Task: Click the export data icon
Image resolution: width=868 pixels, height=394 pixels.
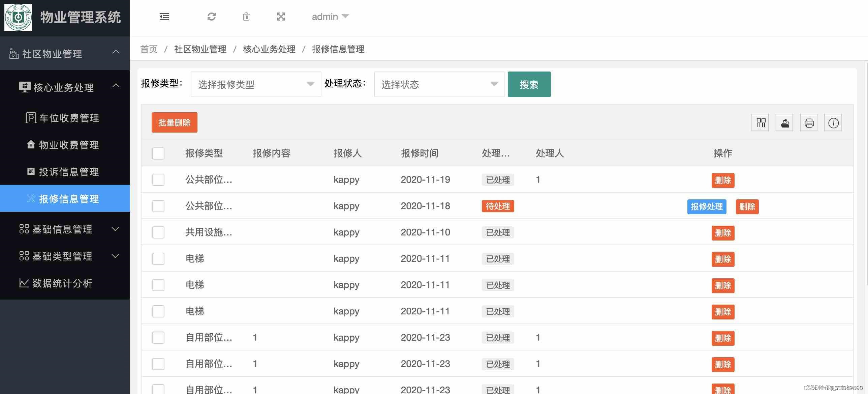Action: 784,122
